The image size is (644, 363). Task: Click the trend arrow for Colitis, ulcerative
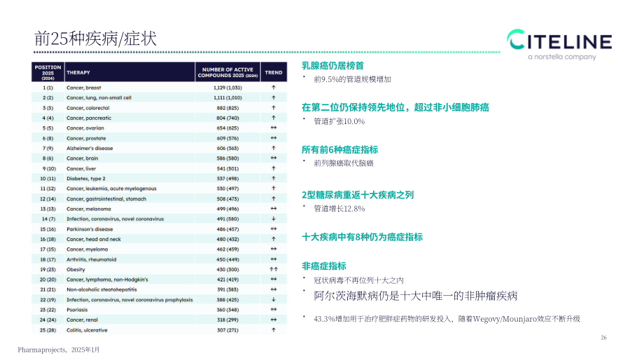point(274,329)
